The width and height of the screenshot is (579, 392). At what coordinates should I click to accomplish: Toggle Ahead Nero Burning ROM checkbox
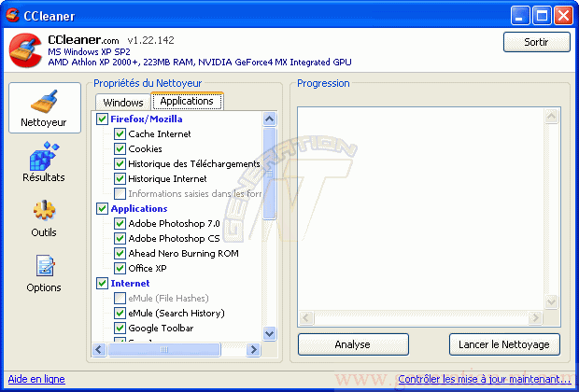coord(120,253)
